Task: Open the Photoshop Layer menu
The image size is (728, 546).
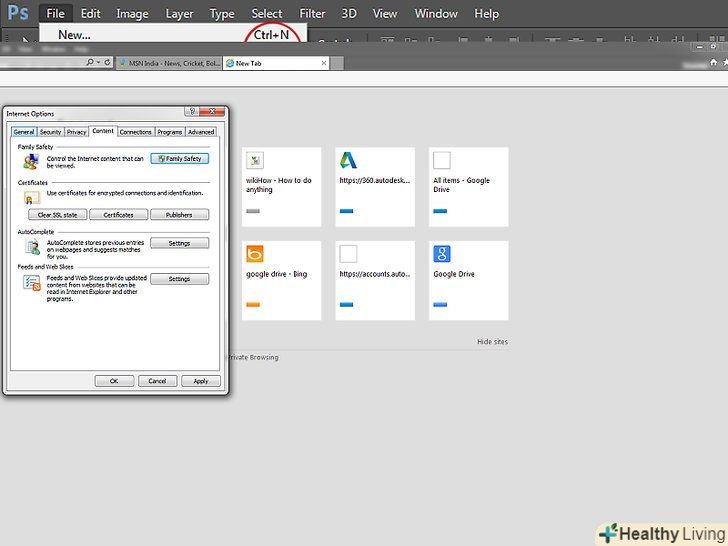Action: [179, 14]
